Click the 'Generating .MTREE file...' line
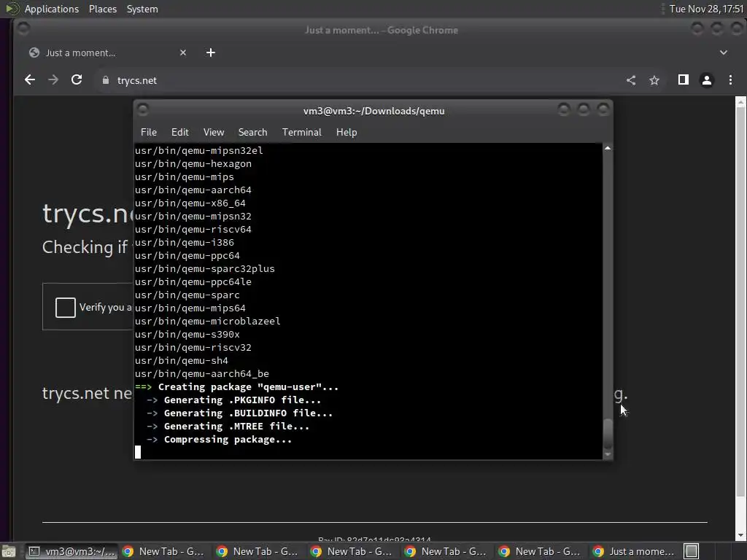This screenshot has height=560, width=747. (x=237, y=427)
